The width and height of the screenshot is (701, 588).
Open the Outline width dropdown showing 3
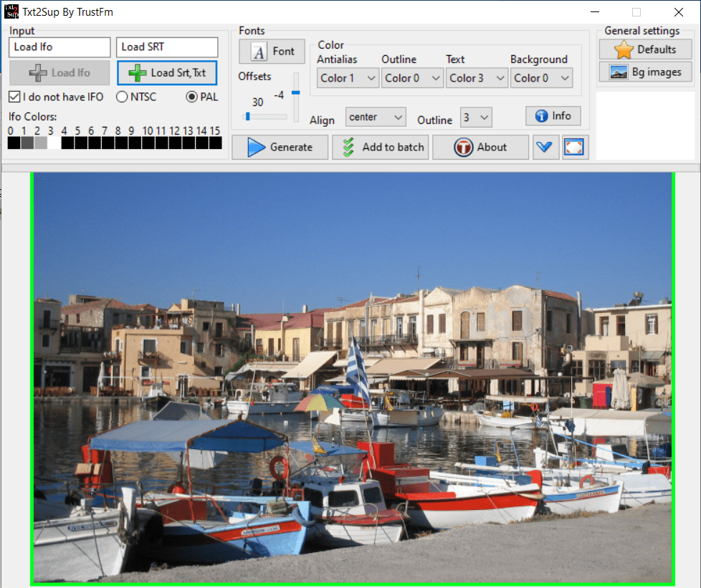(476, 117)
